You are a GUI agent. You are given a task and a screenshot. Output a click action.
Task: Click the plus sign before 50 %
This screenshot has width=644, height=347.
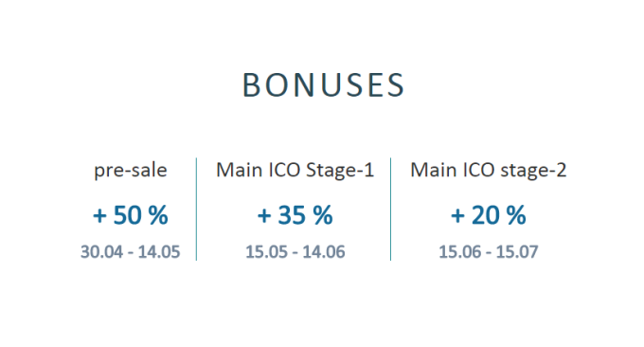pyautogui.click(x=99, y=216)
